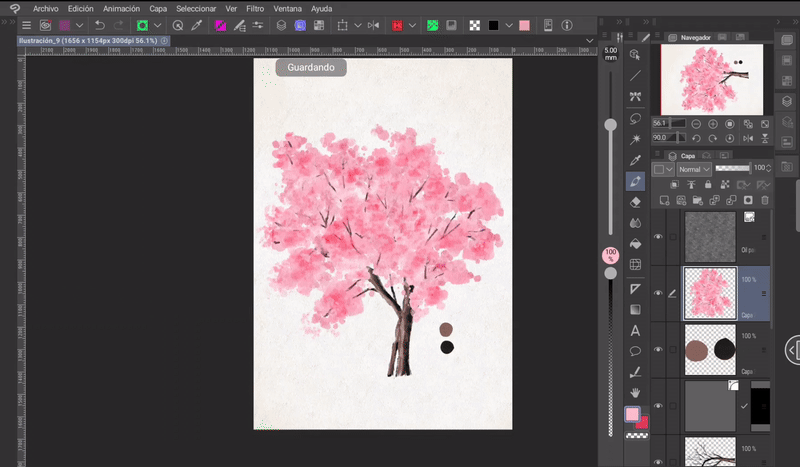Select the Hand move tool
The height and width of the screenshot is (467, 800).
635,393
